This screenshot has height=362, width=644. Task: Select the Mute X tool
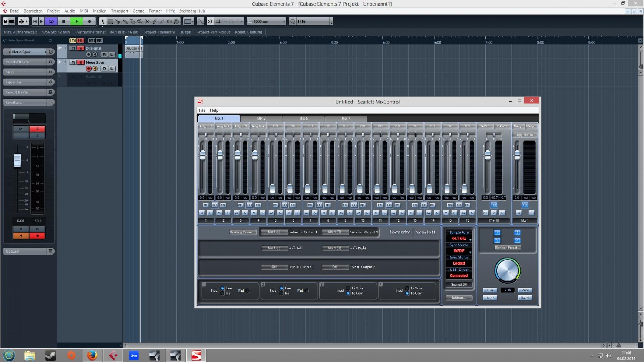tap(147, 21)
